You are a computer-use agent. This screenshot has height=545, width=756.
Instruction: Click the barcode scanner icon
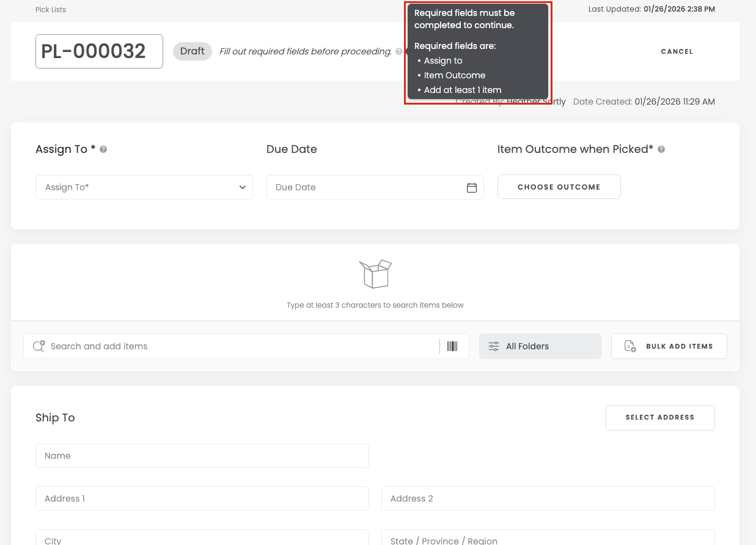click(452, 346)
